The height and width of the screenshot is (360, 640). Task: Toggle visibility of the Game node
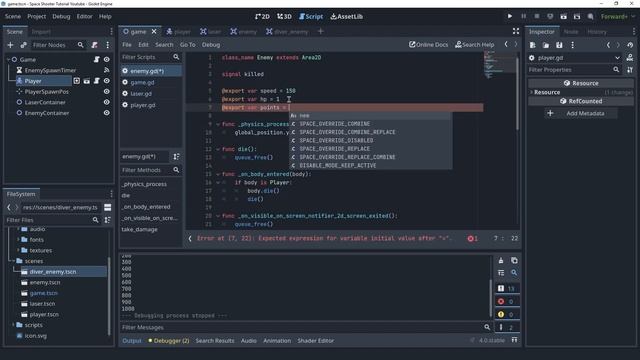coord(107,60)
